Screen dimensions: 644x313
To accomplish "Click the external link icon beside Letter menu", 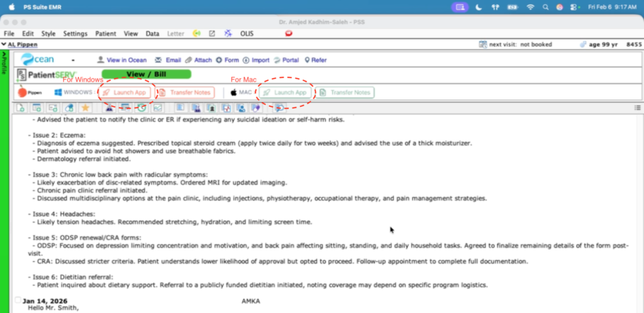I will [x=212, y=33].
